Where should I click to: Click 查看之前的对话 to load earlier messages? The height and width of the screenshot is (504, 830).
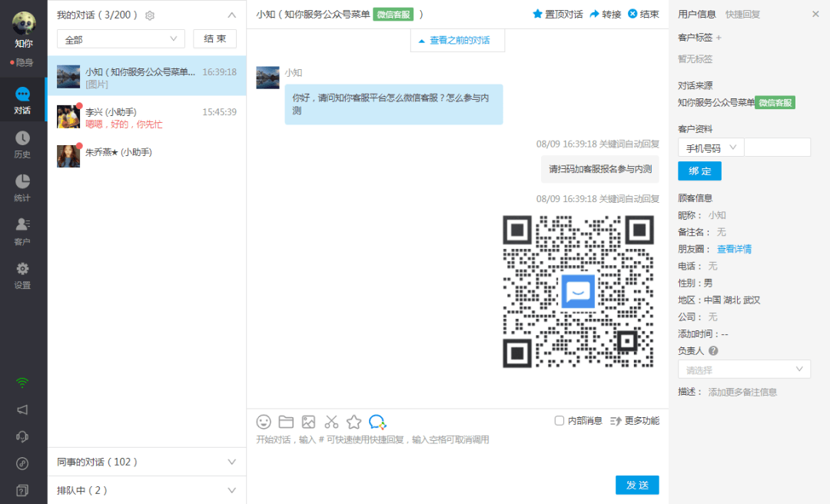point(457,40)
